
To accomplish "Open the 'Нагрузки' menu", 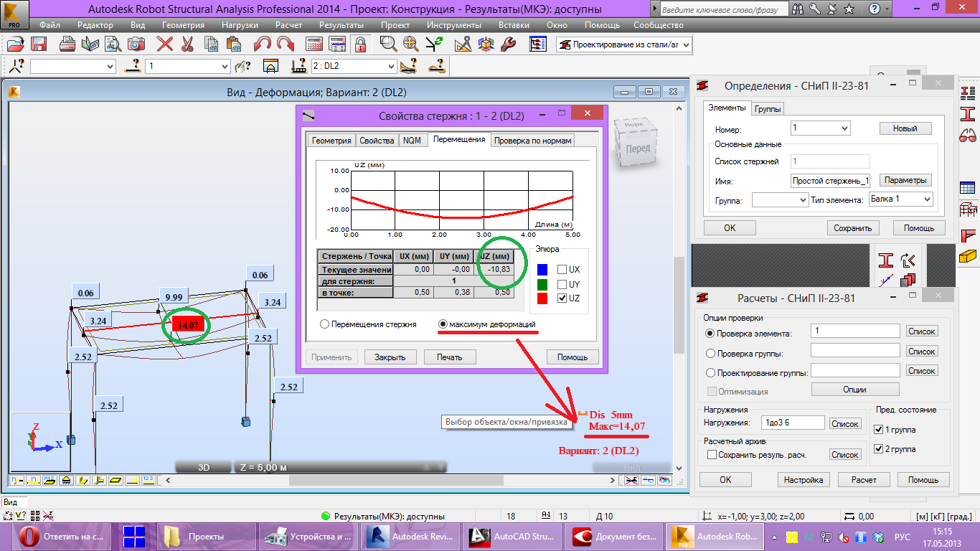I will click(240, 24).
